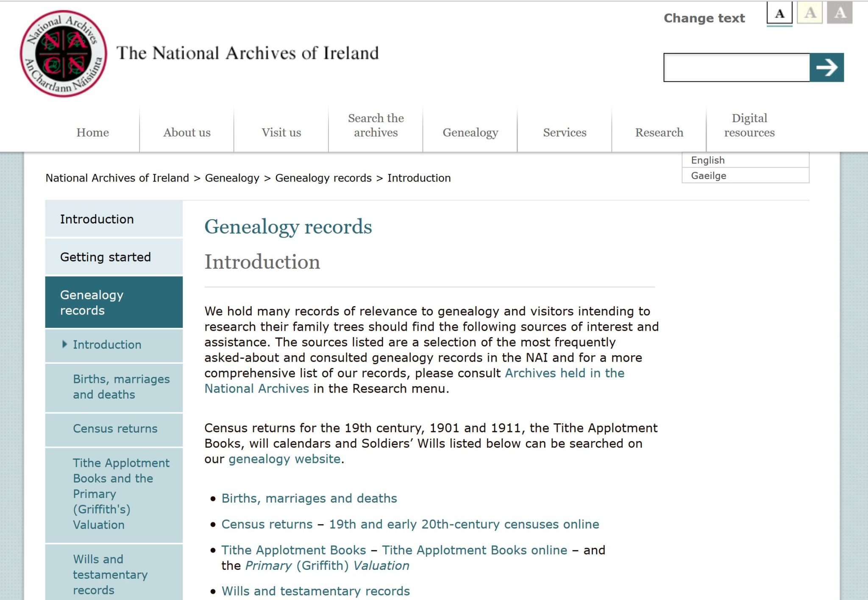Screen dimensions: 868x600
Task: Click the Genealogy records page heading
Action: [288, 227]
